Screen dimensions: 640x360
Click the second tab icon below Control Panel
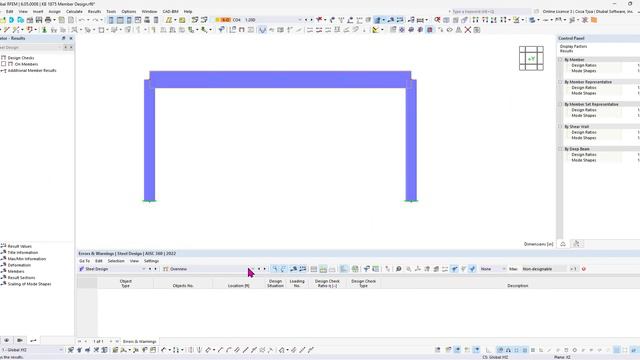coord(576,244)
